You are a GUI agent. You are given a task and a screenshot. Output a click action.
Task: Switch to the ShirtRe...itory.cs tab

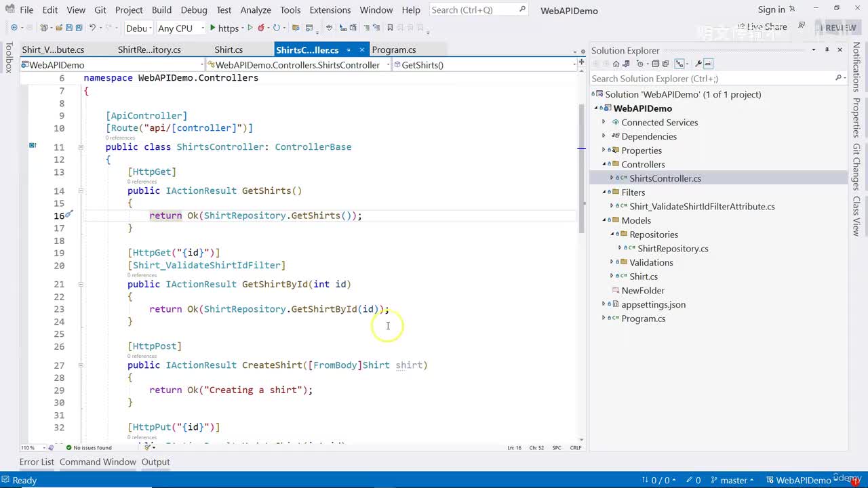(149, 50)
